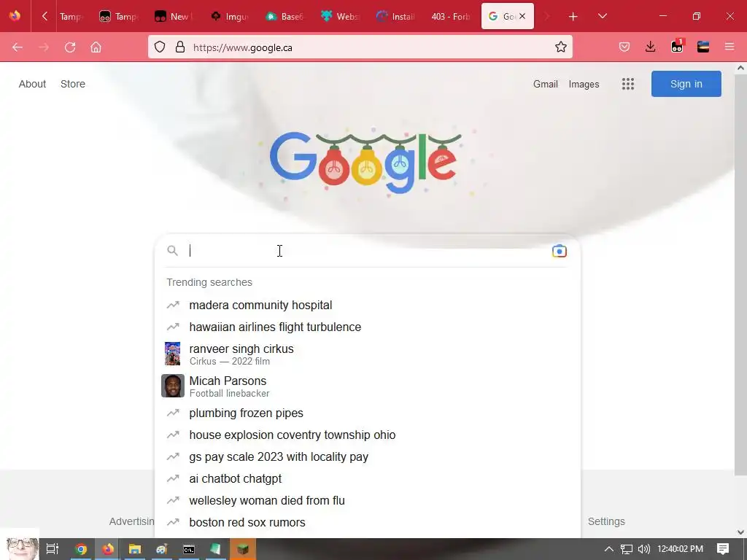Open the Downloads arrow icon
The height and width of the screenshot is (560, 747).
pyautogui.click(x=650, y=47)
